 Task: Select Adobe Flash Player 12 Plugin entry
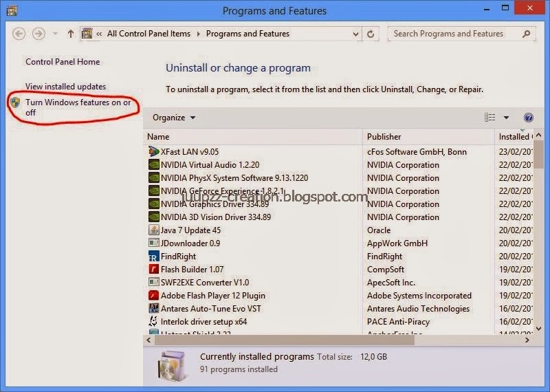pos(213,296)
